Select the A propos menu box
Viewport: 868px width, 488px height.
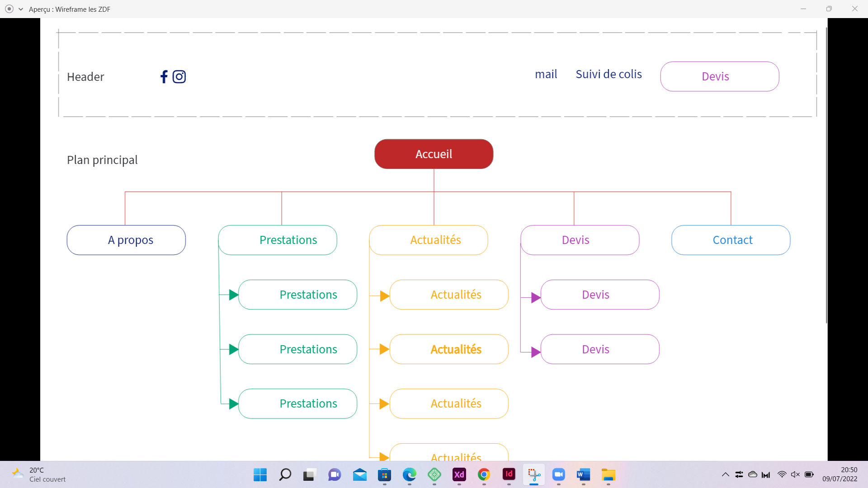pyautogui.click(x=126, y=240)
